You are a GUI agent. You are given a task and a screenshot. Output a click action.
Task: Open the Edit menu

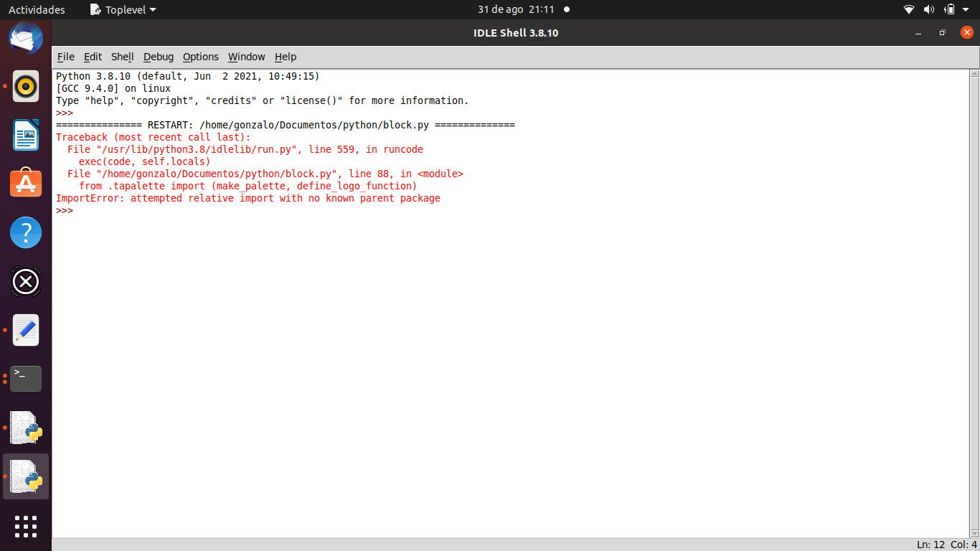coord(93,57)
